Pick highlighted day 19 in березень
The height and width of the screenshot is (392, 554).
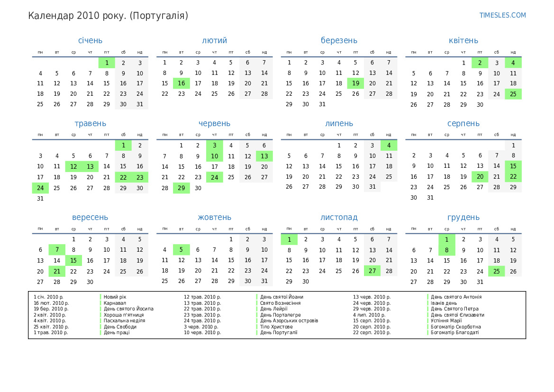[355, 83]
